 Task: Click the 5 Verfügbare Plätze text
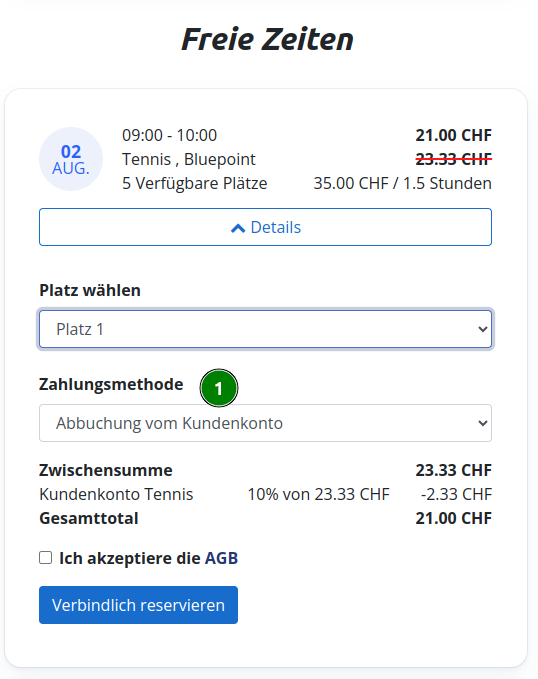[194, 183]
